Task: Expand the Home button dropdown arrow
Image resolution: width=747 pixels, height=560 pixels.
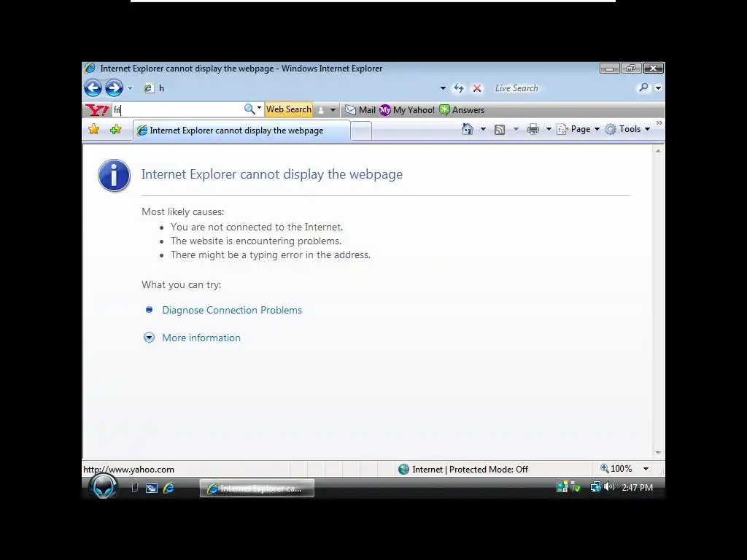Action: [483, 129]
